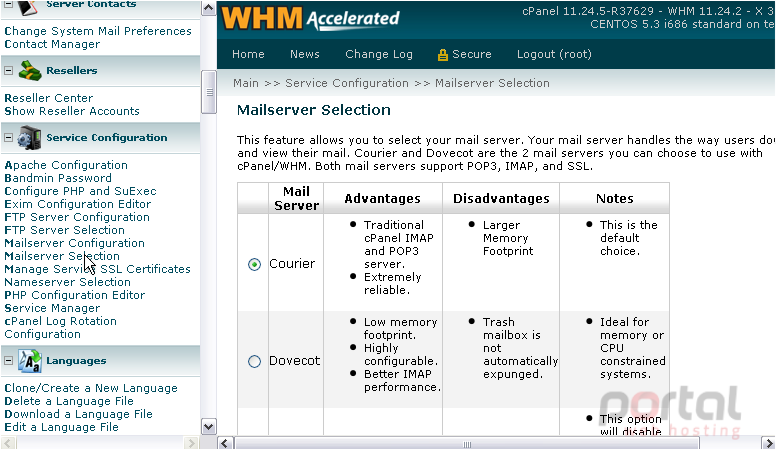This screenshot has width=776, height=450.
Task: Click the Dovecot label text
Action: pyautogui.click(x=294, y=361)
